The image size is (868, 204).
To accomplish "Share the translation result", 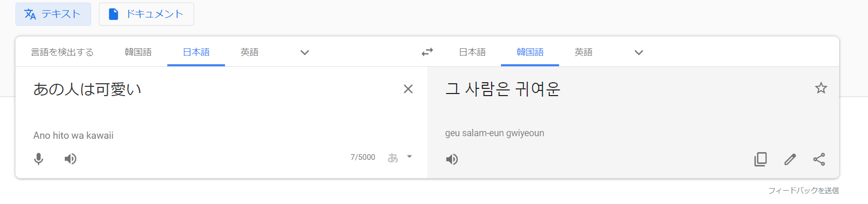I will tap(819, 159).
